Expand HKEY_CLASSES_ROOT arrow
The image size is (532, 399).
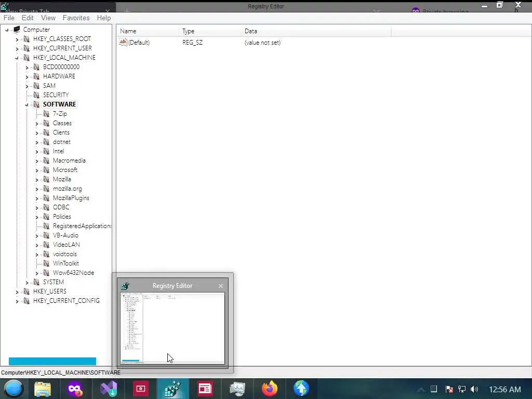click(17, 39)
